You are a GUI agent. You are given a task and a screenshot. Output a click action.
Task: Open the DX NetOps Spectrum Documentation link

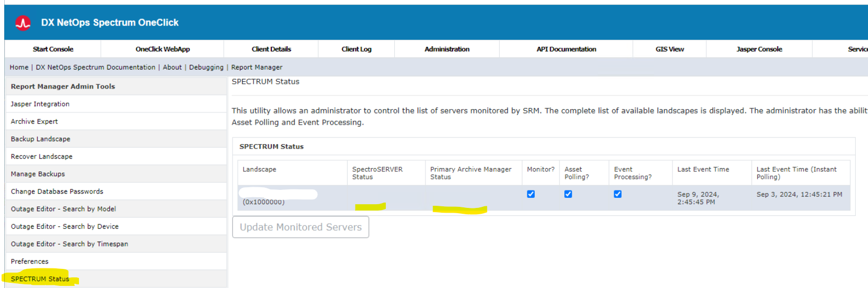(95, 67)
